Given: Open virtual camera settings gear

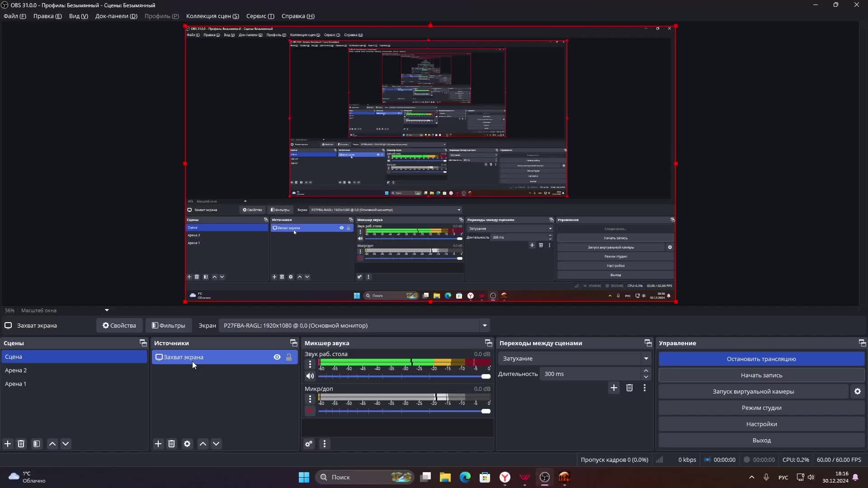Looking at the screenshot, I should (858, 391).
